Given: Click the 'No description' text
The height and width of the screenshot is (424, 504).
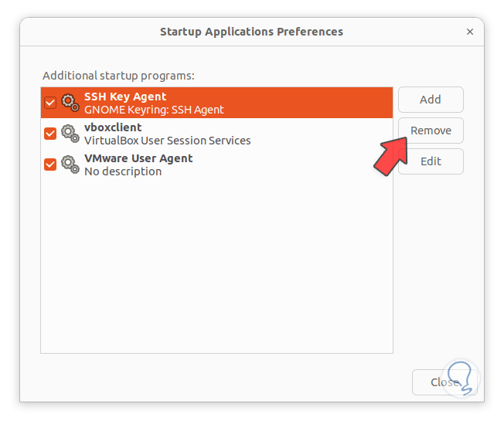Looking at the screenshot, I should [123, 171].
